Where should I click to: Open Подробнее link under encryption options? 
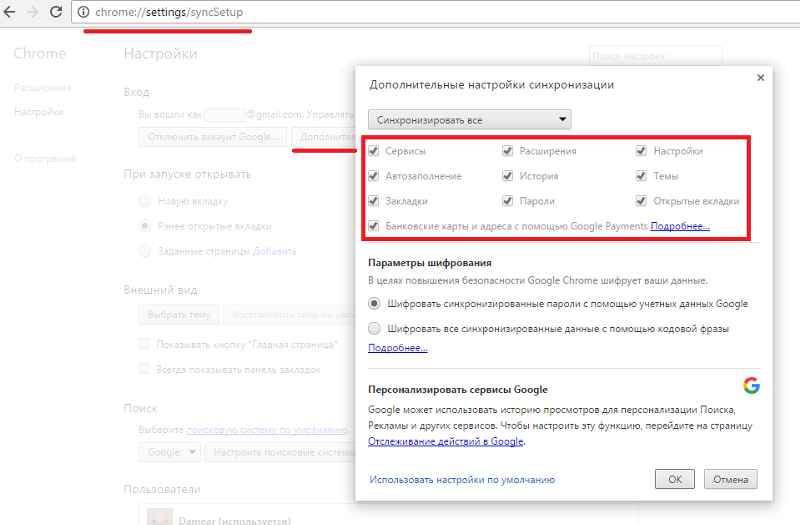pos(398,348)
